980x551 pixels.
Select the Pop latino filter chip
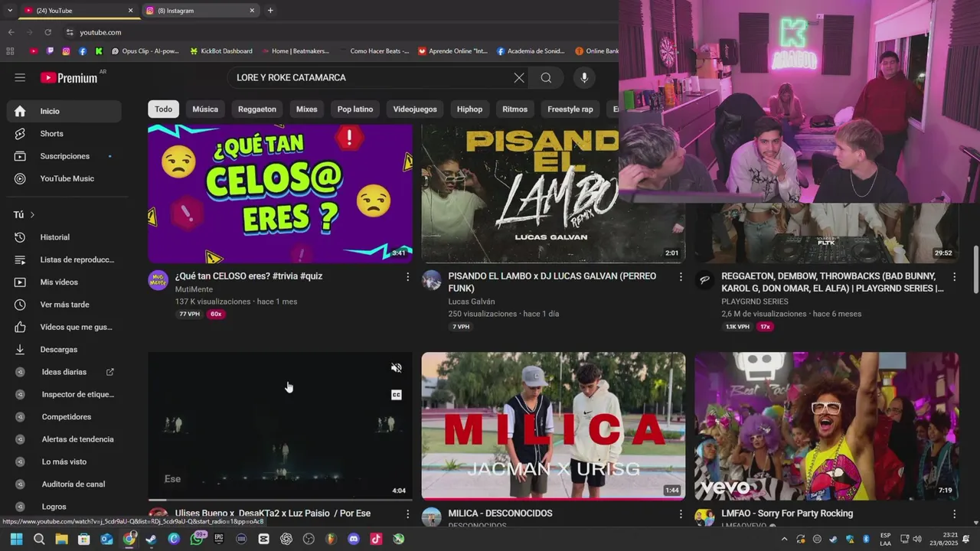355,109
